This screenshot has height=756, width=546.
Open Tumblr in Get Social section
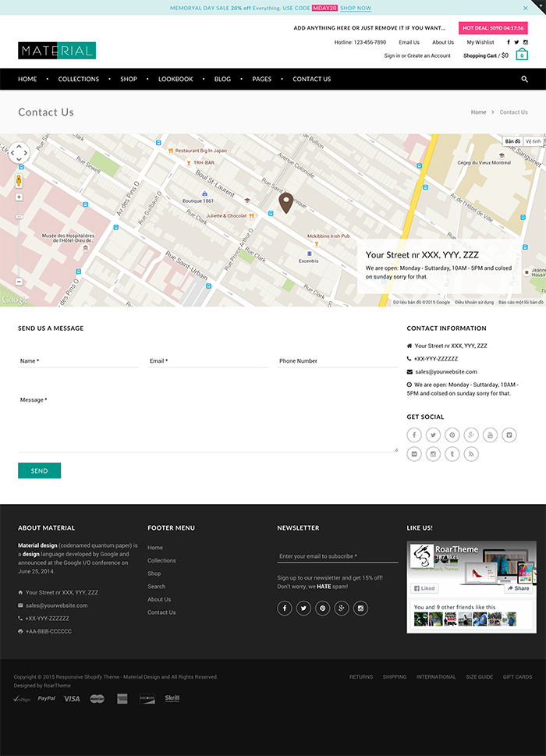[x=452, y=454]
